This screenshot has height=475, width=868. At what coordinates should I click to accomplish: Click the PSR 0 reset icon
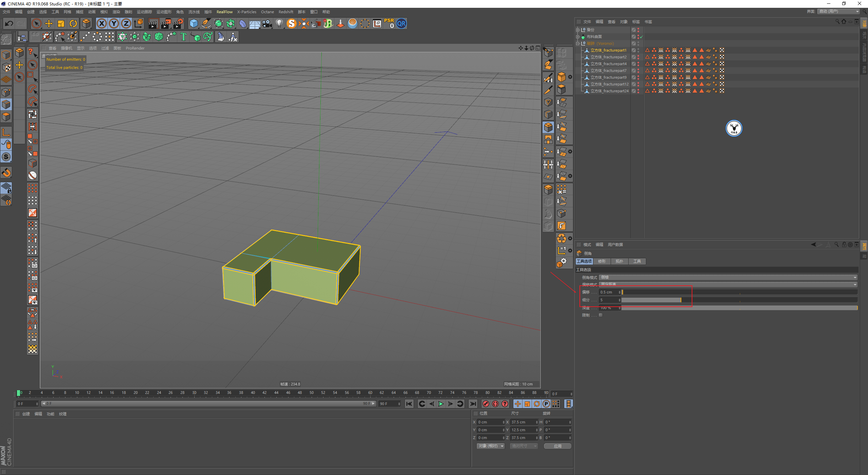click(389, 23)
